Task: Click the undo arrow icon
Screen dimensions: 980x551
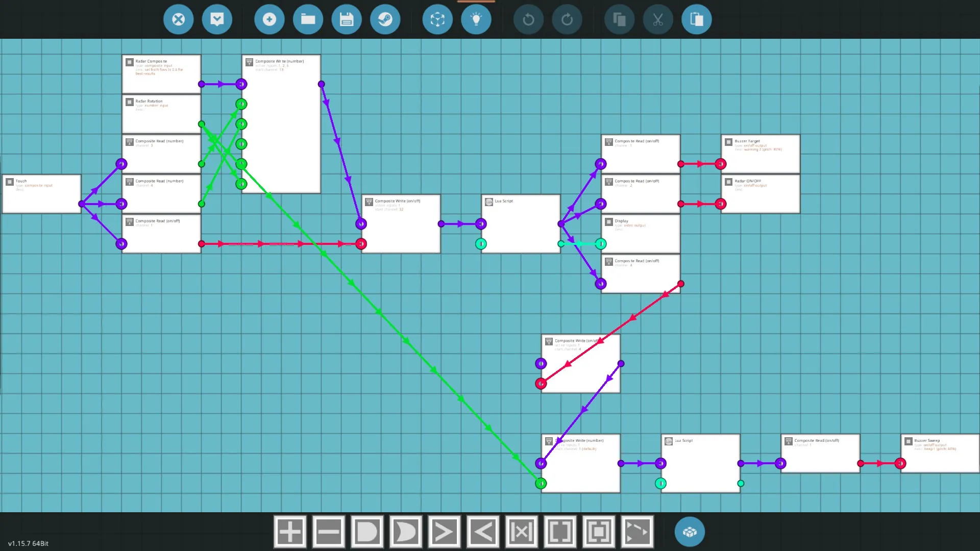Action: (528, 19)
